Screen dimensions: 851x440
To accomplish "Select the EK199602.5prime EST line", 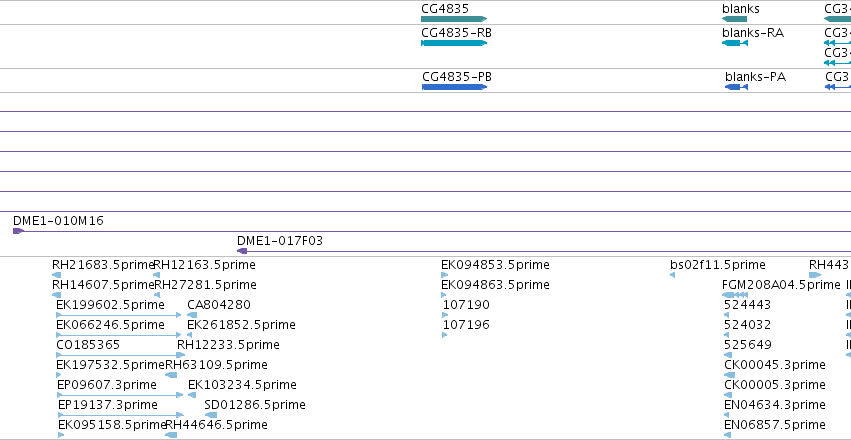I will (119, 315).
